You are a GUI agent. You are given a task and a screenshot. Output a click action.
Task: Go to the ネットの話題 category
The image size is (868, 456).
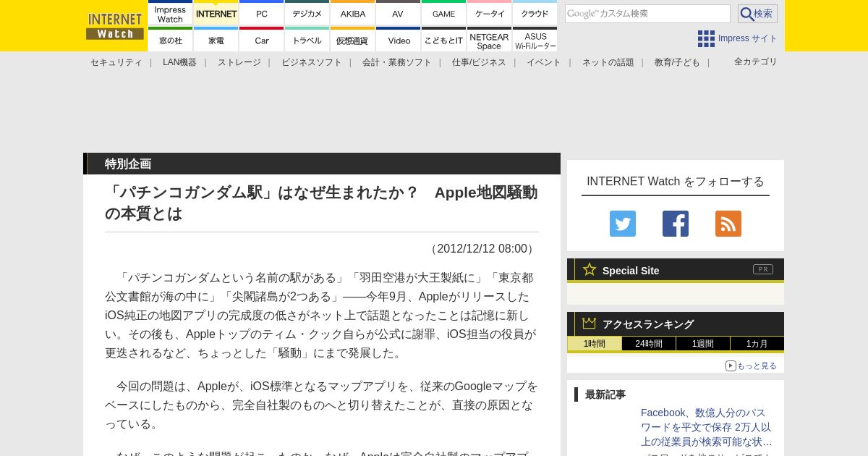click(x=608, y=62)
